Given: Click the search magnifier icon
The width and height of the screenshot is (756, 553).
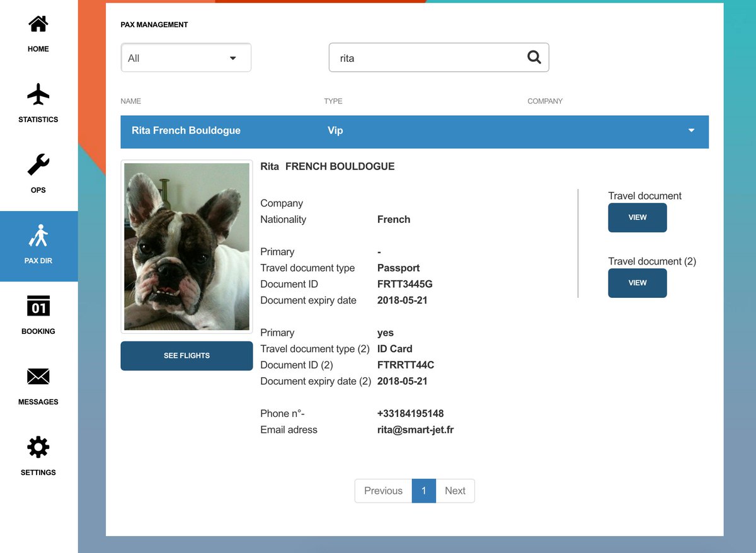Looking at the screenshot, I should pos(534,57).
